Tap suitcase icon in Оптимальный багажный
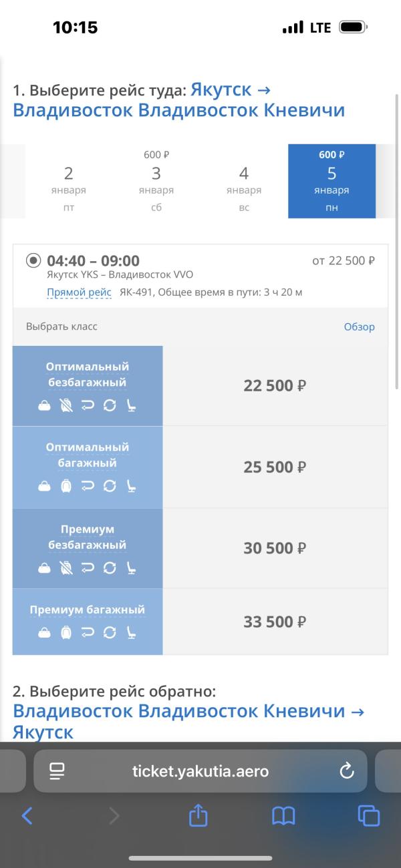Image resolution: width=401 pixels, height=868 pixels. pyautogui.click(x=66, y=486)
